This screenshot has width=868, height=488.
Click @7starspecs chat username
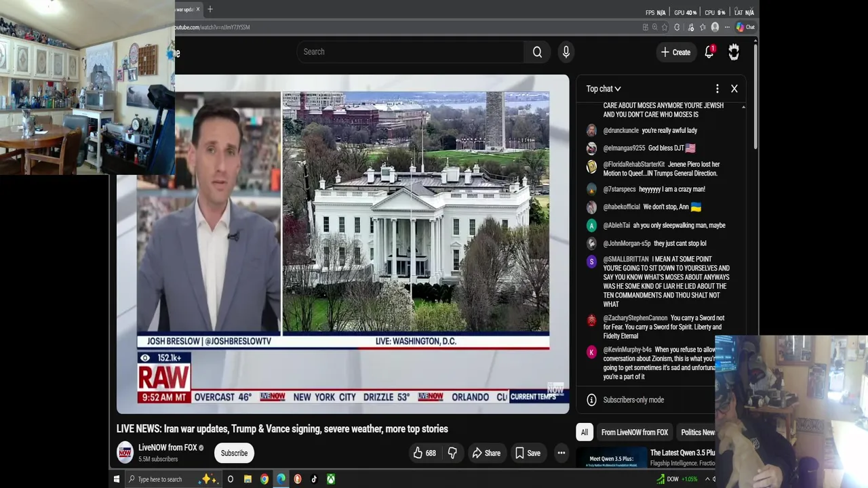[x=619, y=190]
